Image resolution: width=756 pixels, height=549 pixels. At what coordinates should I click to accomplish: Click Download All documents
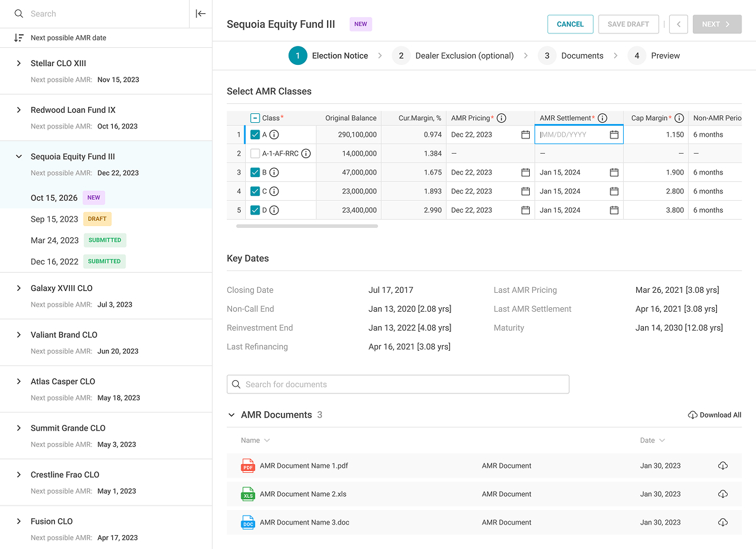click(714, 415)
